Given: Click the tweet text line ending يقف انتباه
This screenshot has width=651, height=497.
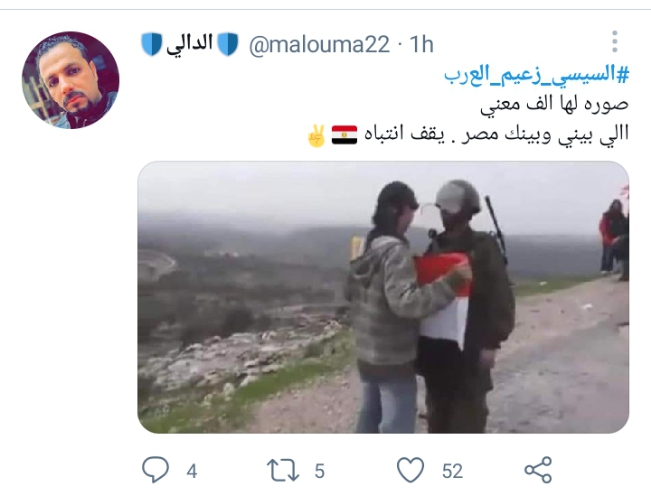Looking at the screenshot, I should click(x=496, y=134).
